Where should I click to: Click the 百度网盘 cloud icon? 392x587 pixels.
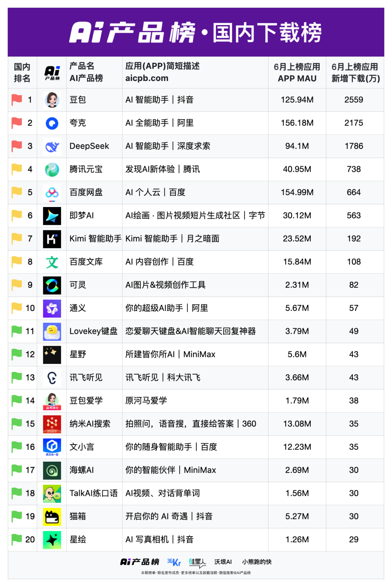coord(52,193)
